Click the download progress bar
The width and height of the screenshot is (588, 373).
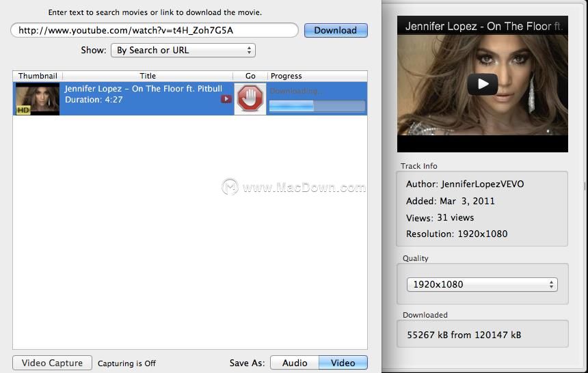pyautogui.click(x=317, y=106)
